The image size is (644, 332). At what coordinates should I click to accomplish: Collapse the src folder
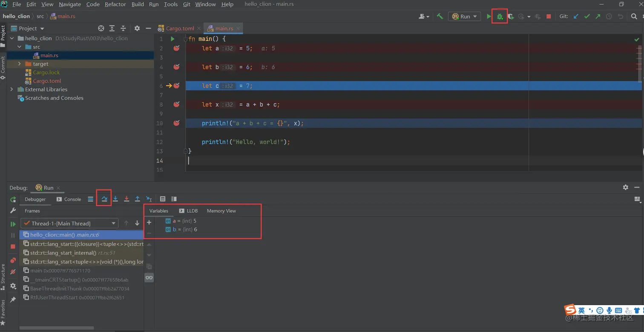pyautogui.click(x=20, y=47)
